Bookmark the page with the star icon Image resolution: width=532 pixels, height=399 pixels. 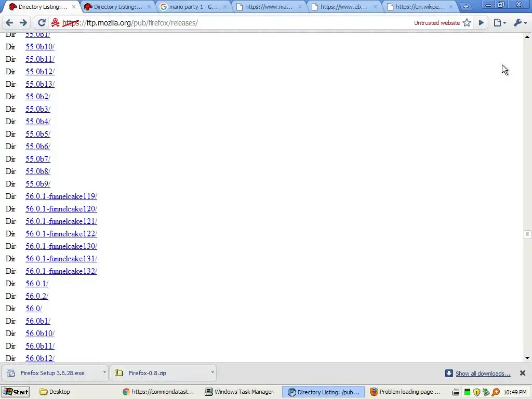[467, 23]
